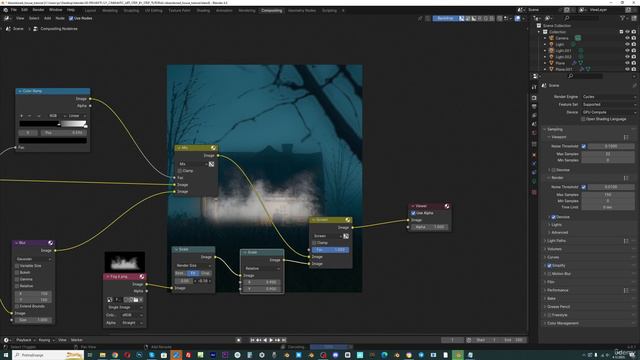The width and height of the screenshot is (640, 360).
Task: Open Mix node blend type dropdown
Action: (x=192, y=164)
